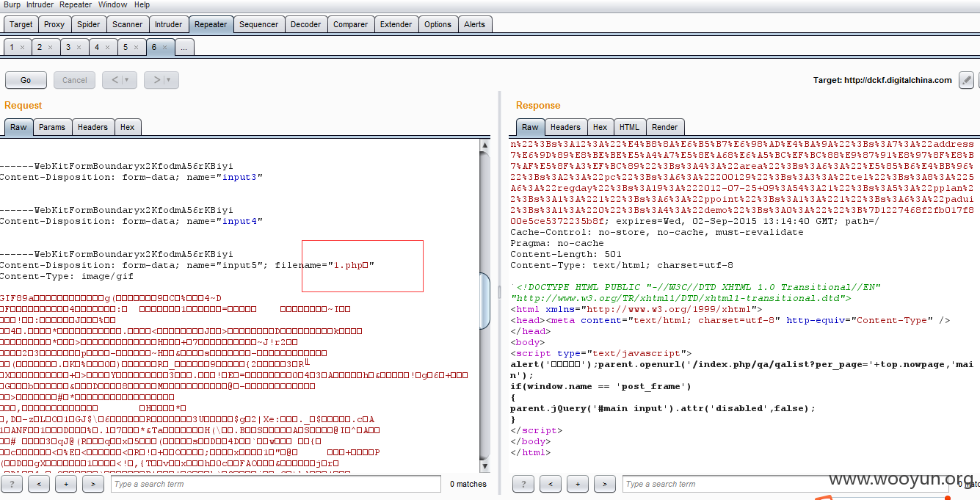Viewport: 980px width, 500px height.
Task: Switch to the Spider tab
Action: point(89,24)
